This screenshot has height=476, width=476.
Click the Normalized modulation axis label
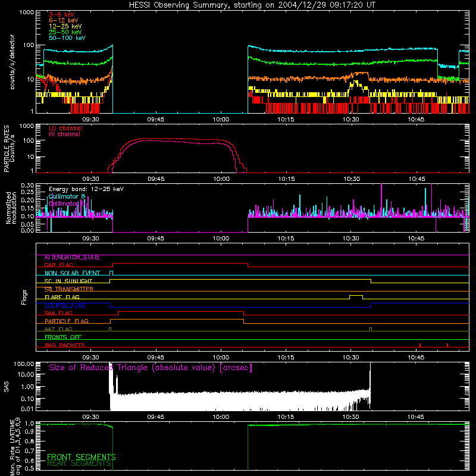pyautogui.click(x=11, y=208)
